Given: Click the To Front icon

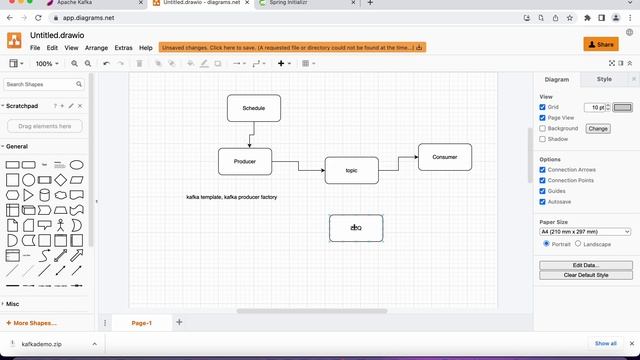Looking at the screenshot, I should click(158, 64).
